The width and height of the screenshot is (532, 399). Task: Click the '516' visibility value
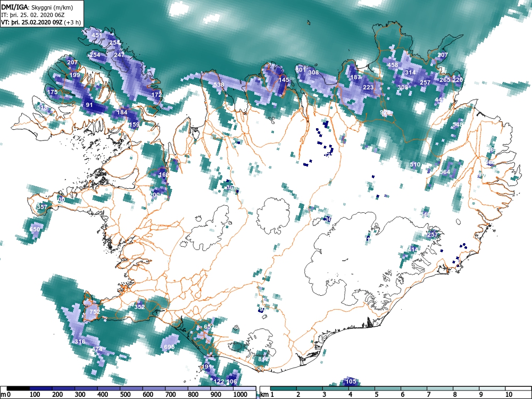pyautogui.click(x=43, y=107)
